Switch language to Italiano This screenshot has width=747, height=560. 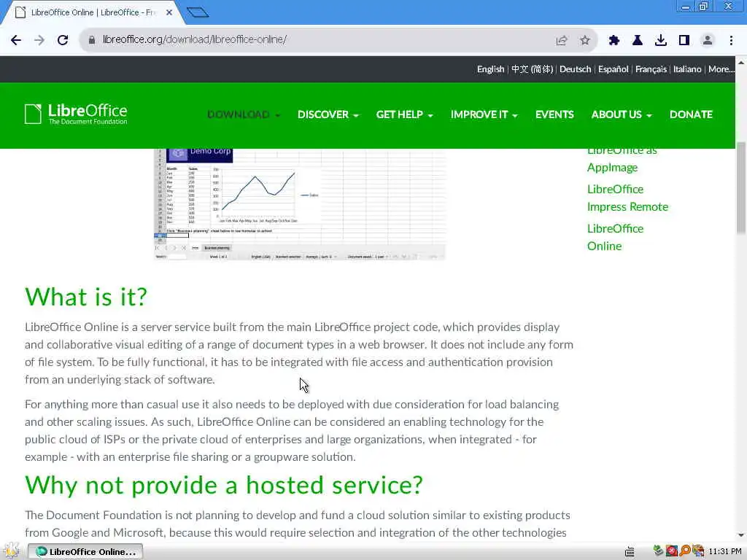(x=687, y=69)
